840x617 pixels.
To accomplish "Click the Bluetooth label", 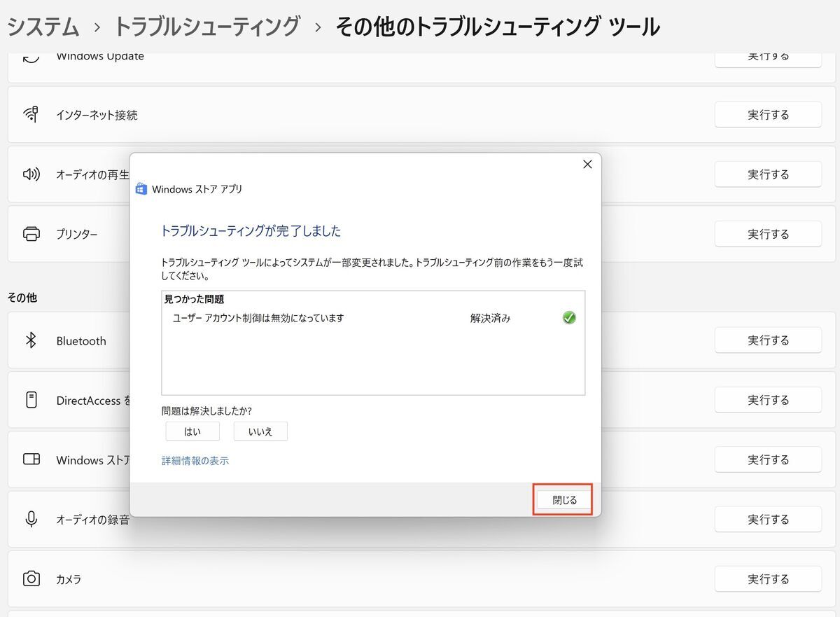I will click(x=81, y=341).
